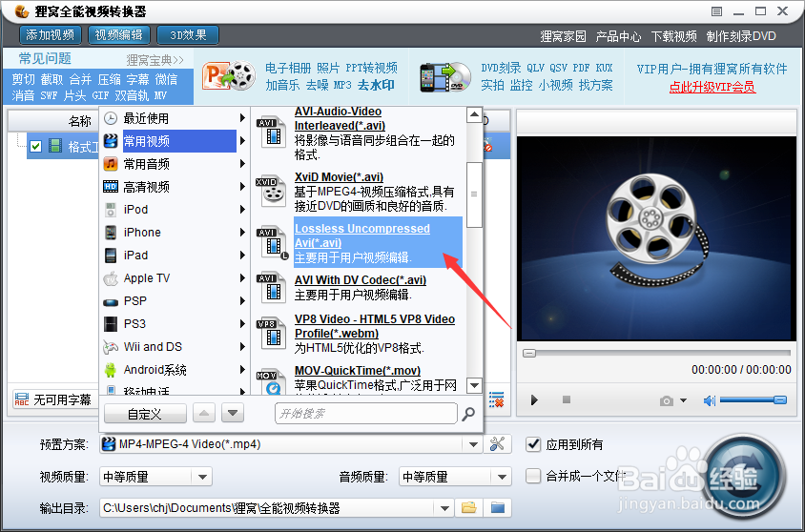Open preset settings wrench icon
The height and width of the screenshot is (532, 805).
(x=497, y=443)
